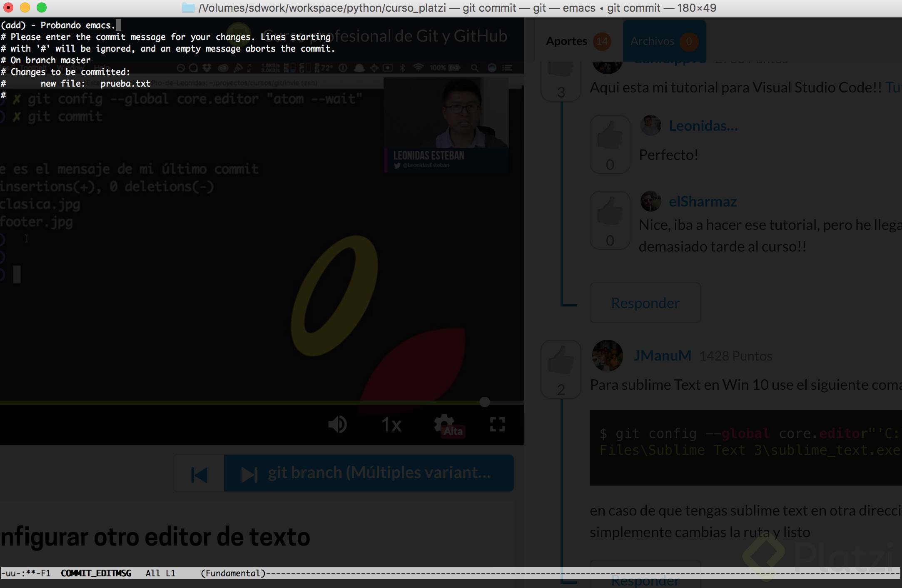
Task: Enter fullscreen mode on the video player
Action: coord(498,424)
